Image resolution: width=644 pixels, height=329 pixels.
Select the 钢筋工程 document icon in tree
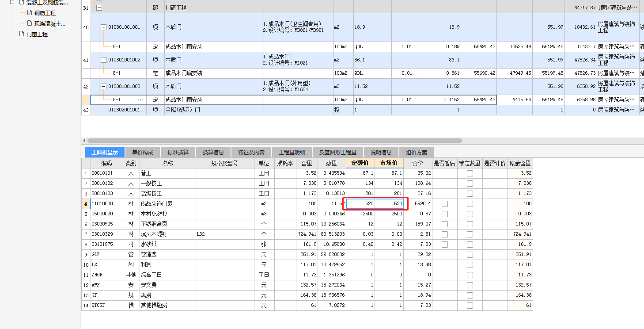click(30, 13)
